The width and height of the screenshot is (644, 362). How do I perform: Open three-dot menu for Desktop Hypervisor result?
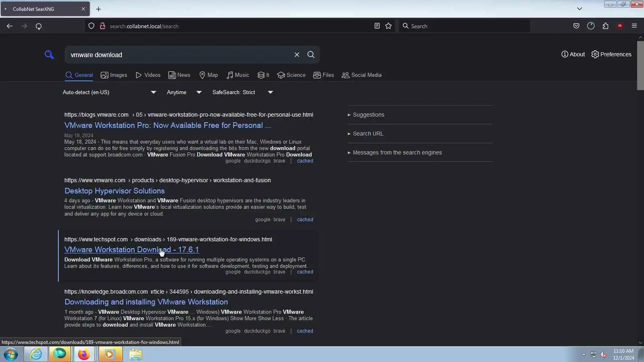(x=291, y=220)
